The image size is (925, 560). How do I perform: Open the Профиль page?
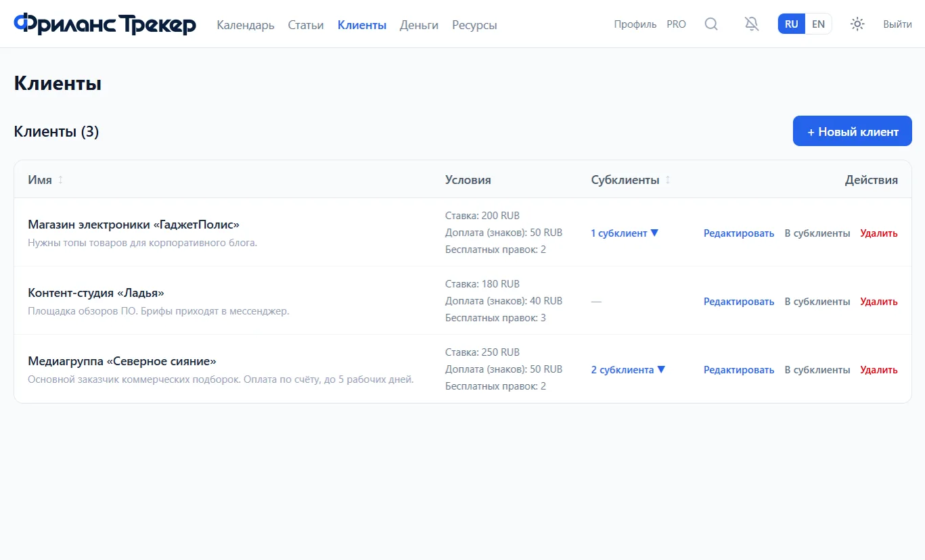tap(635, 24)
